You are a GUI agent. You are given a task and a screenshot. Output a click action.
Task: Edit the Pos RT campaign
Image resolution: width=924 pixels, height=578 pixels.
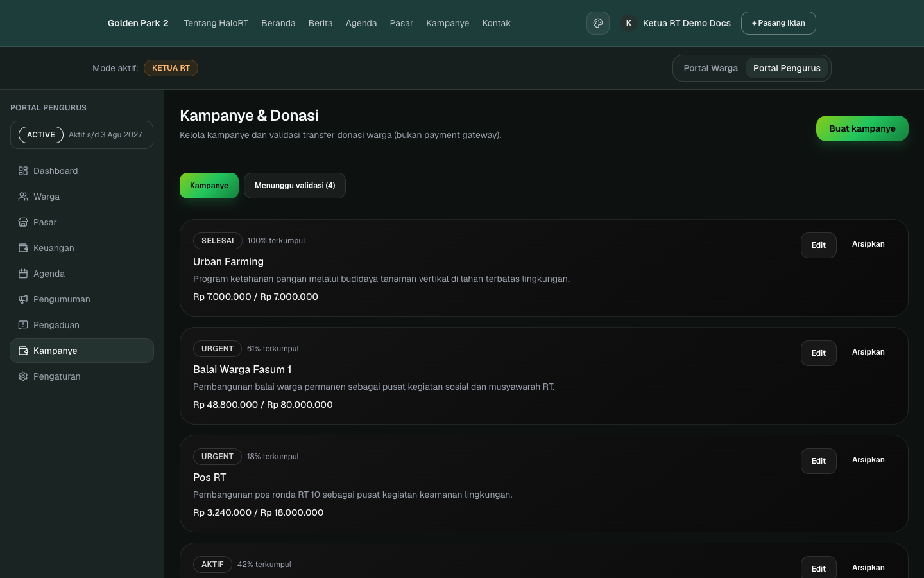pos(819,461)
